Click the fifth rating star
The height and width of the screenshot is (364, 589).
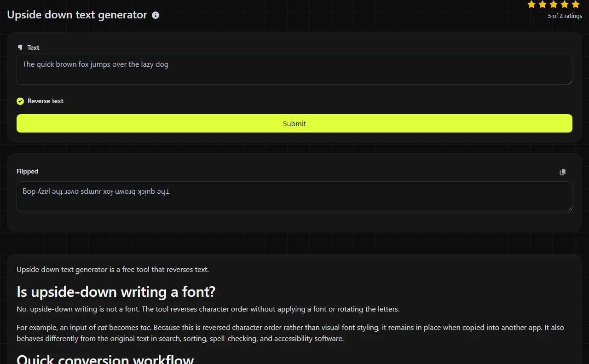576,5
